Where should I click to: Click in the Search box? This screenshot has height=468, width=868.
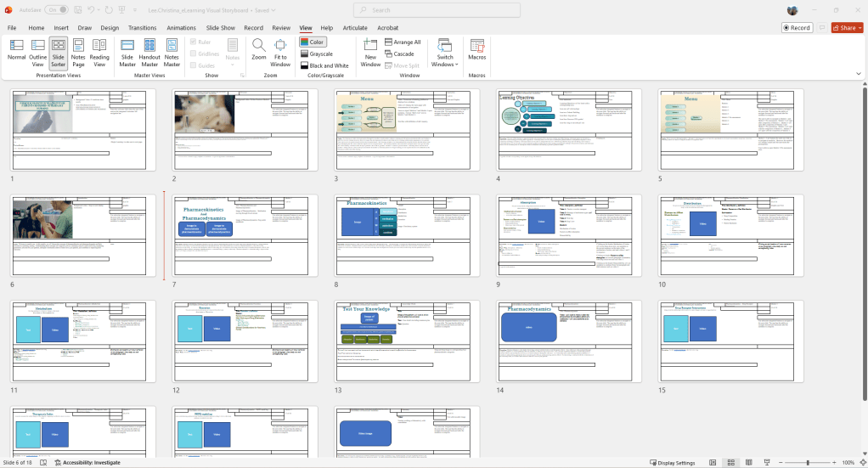[437, 10]
